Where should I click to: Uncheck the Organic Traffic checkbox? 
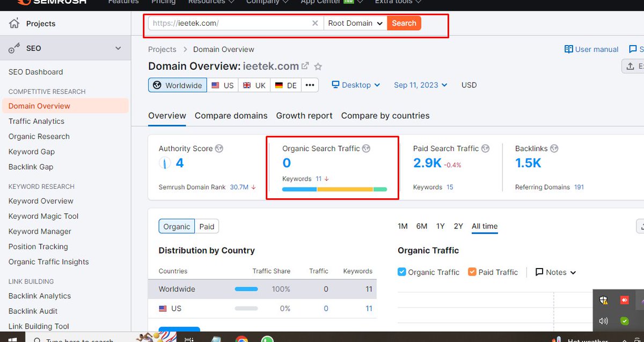[x=402, y=272]
